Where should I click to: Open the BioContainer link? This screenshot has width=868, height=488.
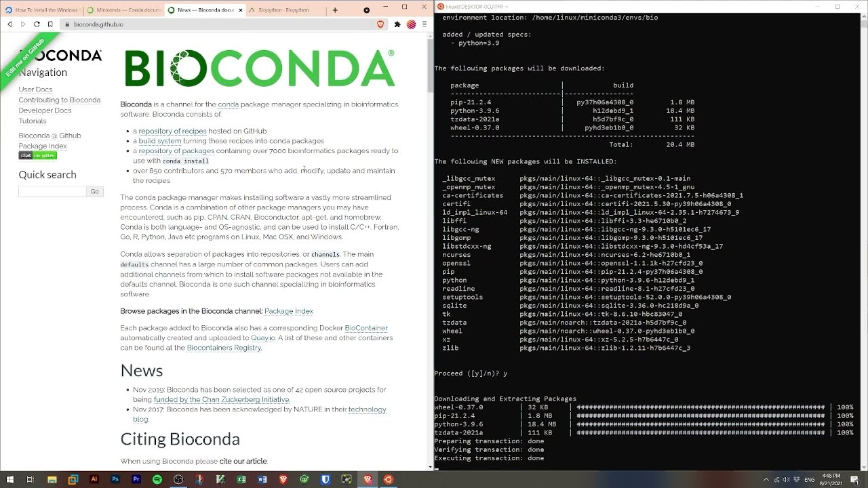click(366, 328)
